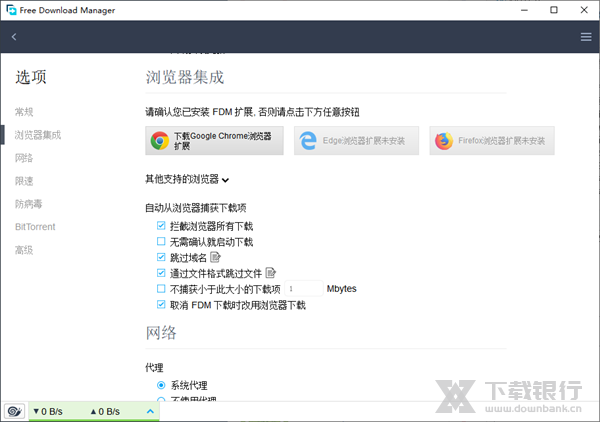Click the Firefox logo icon
The height and width of the screenshot is (422, 600).
[444, 141]
